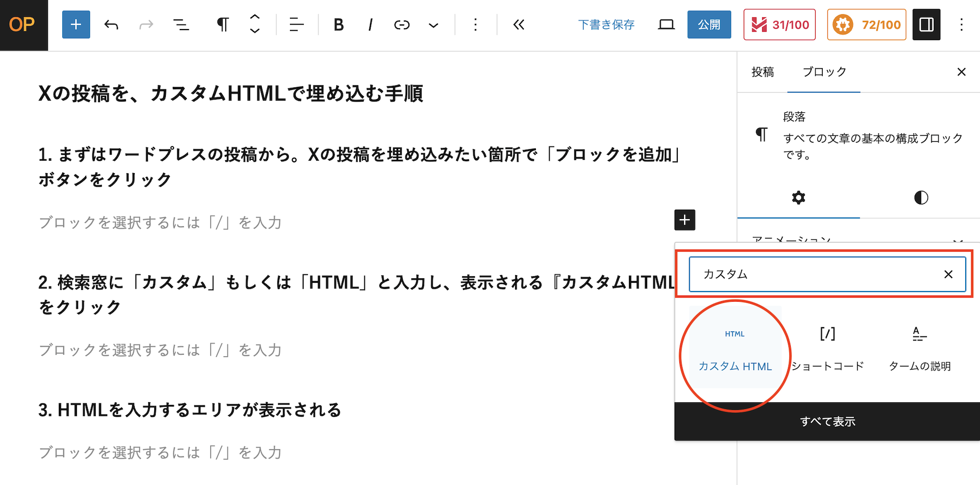
Task: Open the 72/100 headline score indicator
Action: (867, 25)
